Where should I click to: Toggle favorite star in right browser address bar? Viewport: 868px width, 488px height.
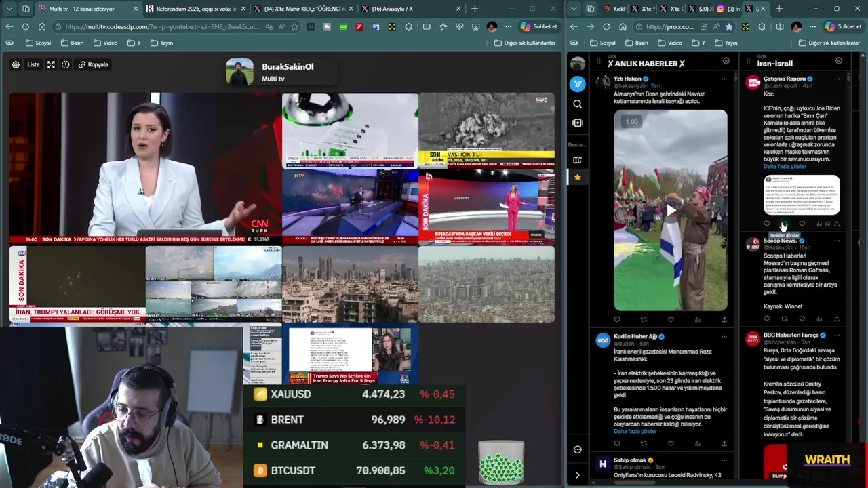[729, 26]
